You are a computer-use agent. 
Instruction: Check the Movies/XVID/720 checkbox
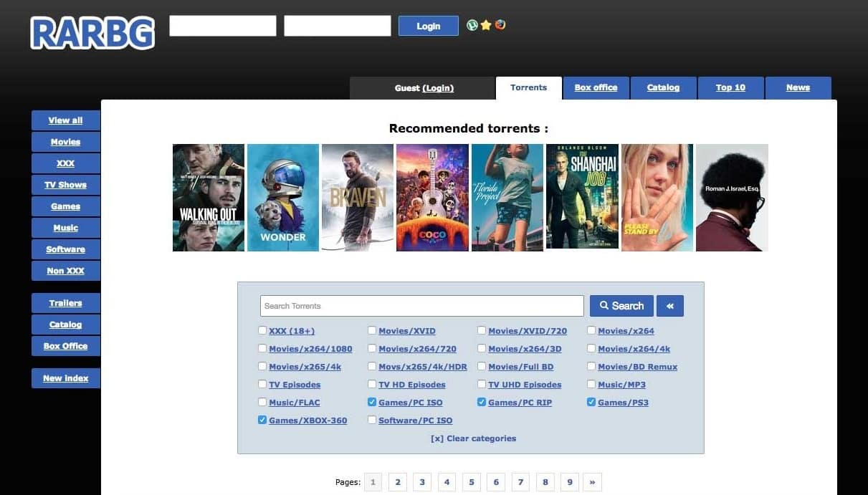pos(482,331)
